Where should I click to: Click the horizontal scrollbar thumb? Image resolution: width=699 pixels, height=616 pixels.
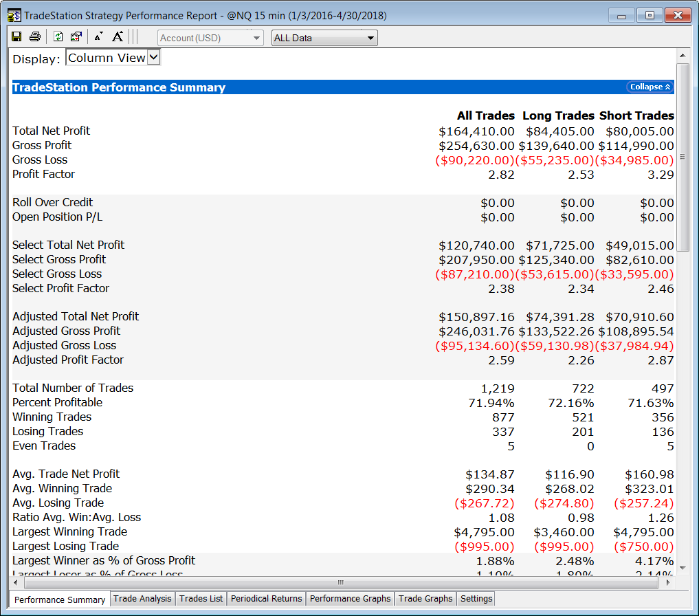coord(341,582)
